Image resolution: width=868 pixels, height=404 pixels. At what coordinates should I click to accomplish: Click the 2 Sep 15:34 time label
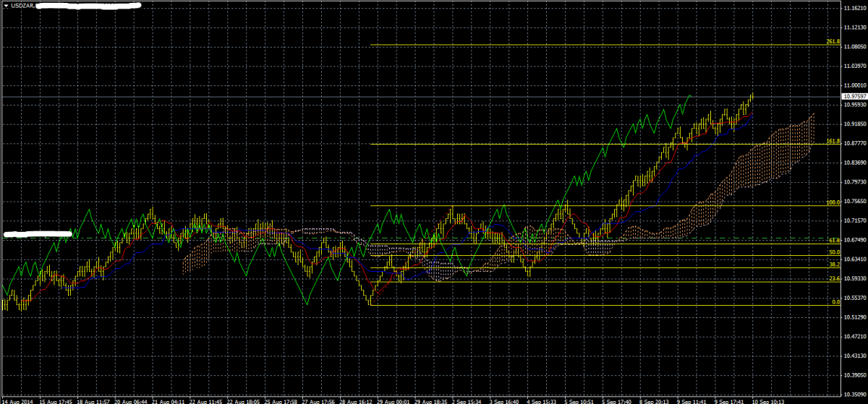click(x=467, y=400)
